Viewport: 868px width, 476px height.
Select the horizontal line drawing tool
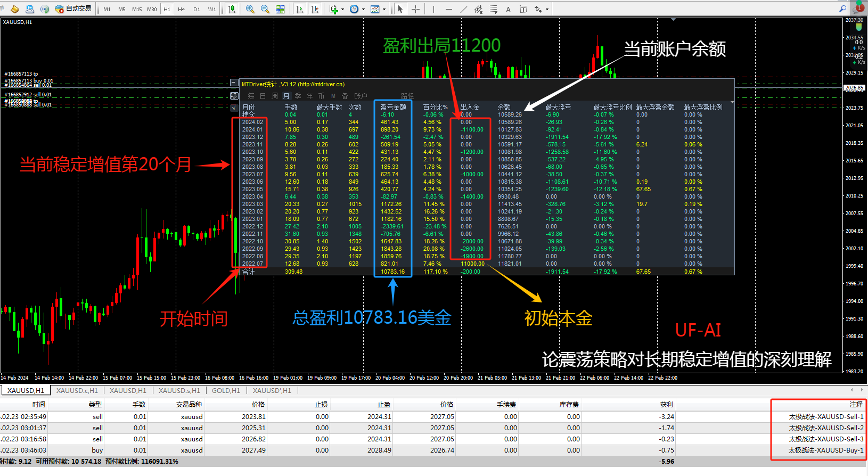coord(449,9)
